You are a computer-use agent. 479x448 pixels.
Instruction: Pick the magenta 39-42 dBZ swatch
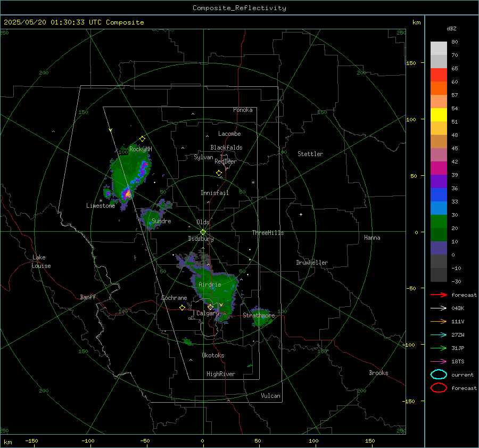(439, 168)
